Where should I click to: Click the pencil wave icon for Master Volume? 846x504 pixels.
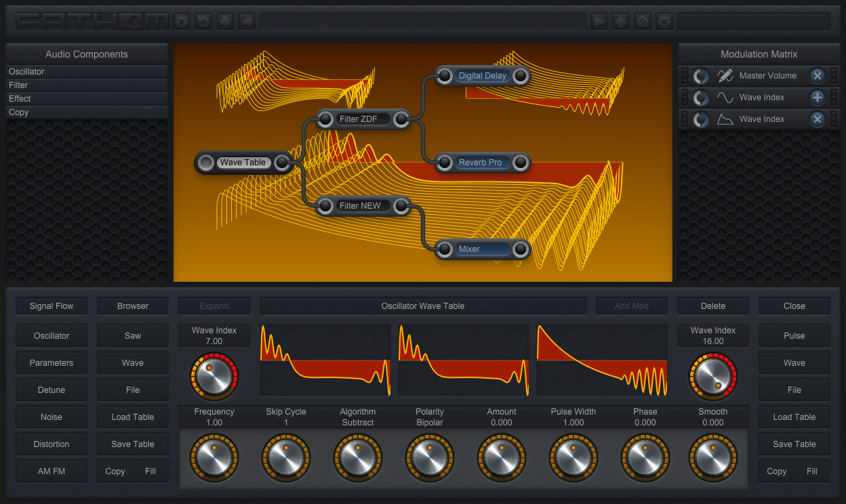(725, 76)
